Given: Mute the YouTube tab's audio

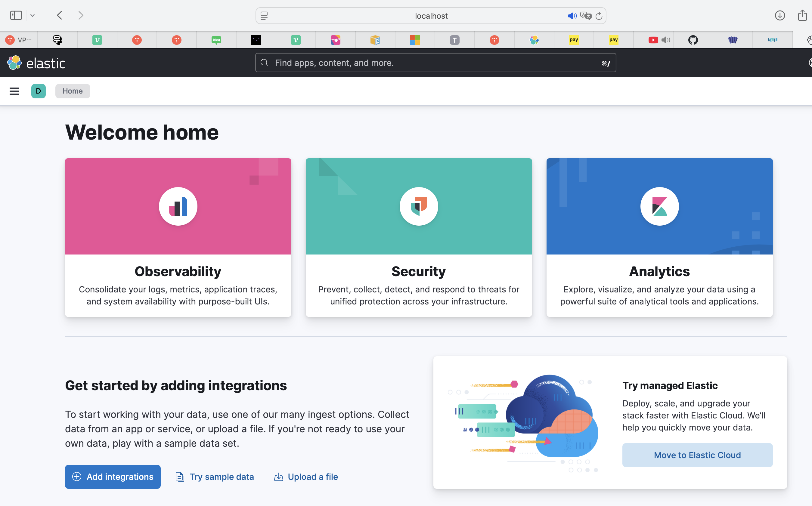Looking at the screenshot, I should click(666, 40).
